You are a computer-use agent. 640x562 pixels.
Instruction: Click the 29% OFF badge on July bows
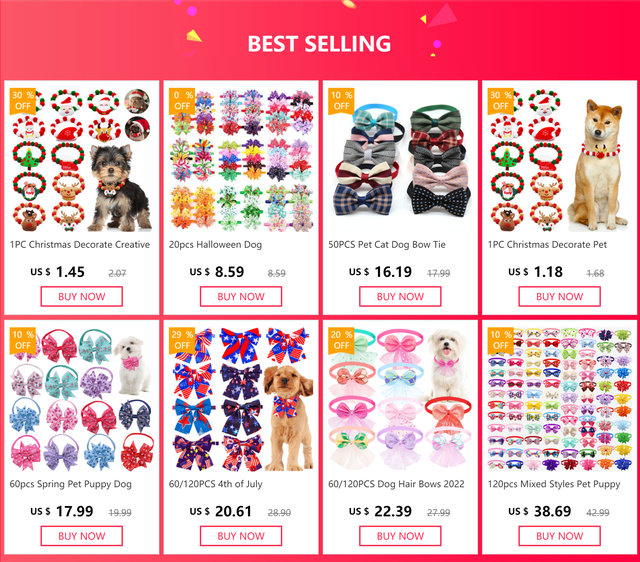(x=182, y=340)
